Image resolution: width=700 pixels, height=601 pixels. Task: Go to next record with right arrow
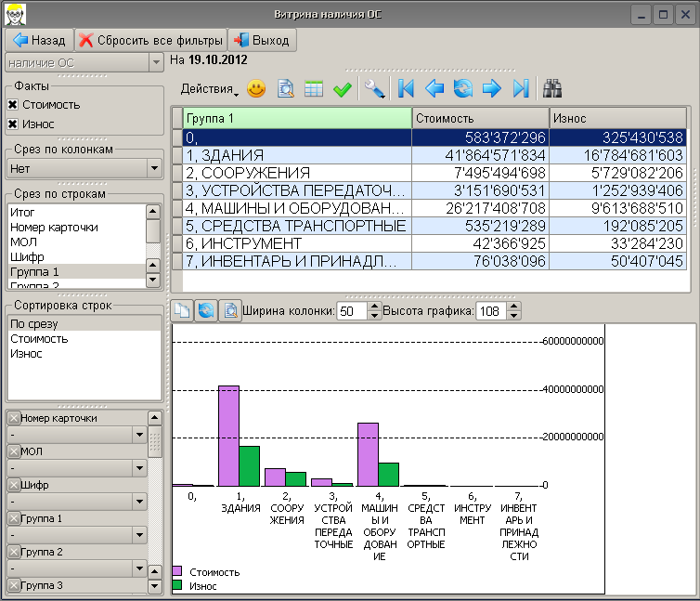(491, 89)
